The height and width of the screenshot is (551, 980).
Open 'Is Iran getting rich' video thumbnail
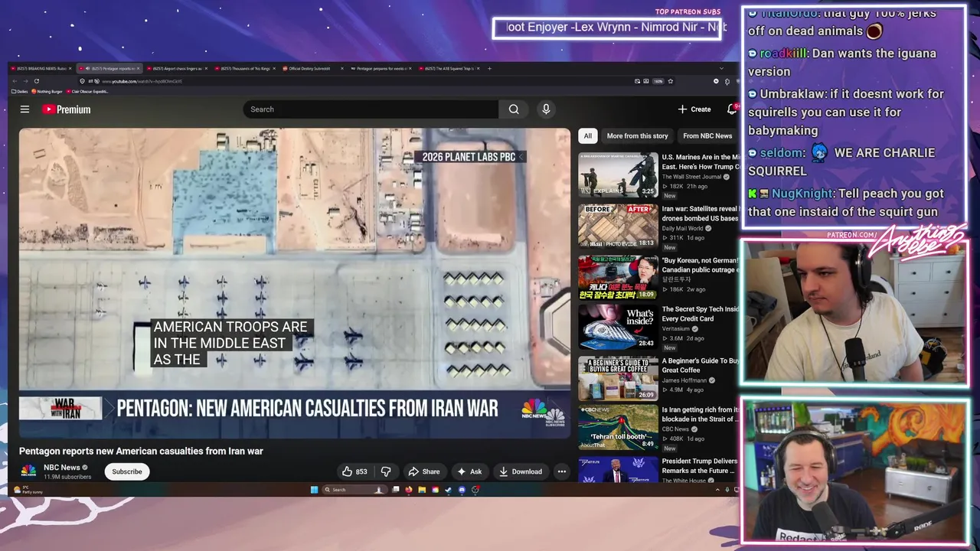(618, 427)
